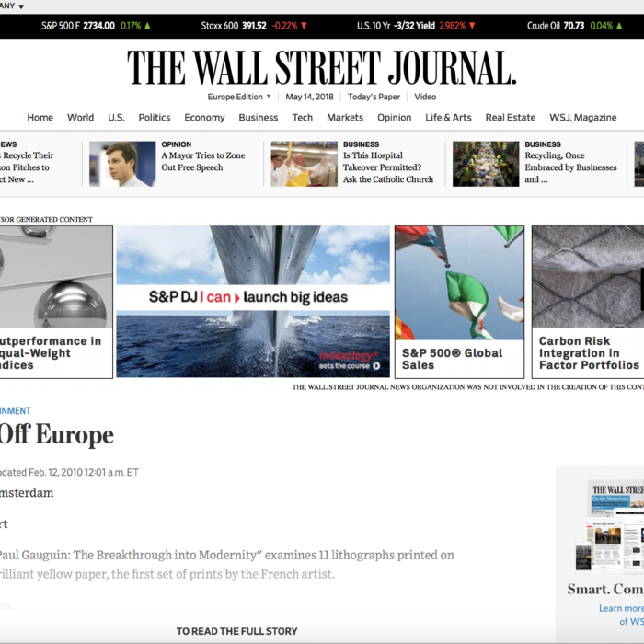This screenshot has height=644, width=644.
Task: Go to the Home section
Action: pos(40,118)
